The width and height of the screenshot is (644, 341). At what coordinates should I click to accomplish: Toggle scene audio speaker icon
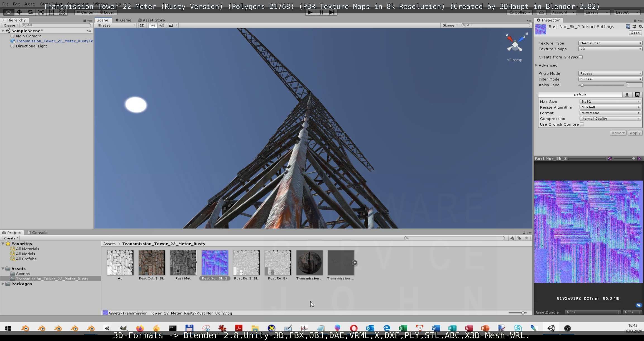tap(162, 25)
